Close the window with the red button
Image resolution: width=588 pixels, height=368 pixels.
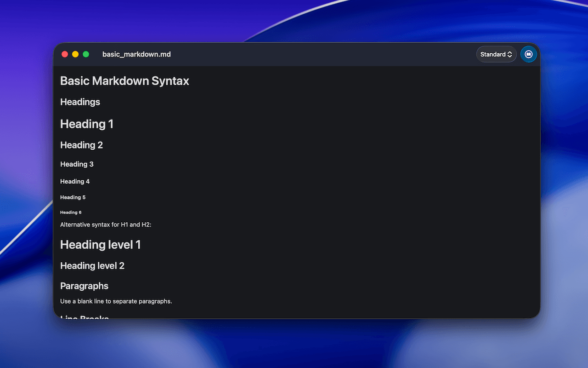(65, 54)
